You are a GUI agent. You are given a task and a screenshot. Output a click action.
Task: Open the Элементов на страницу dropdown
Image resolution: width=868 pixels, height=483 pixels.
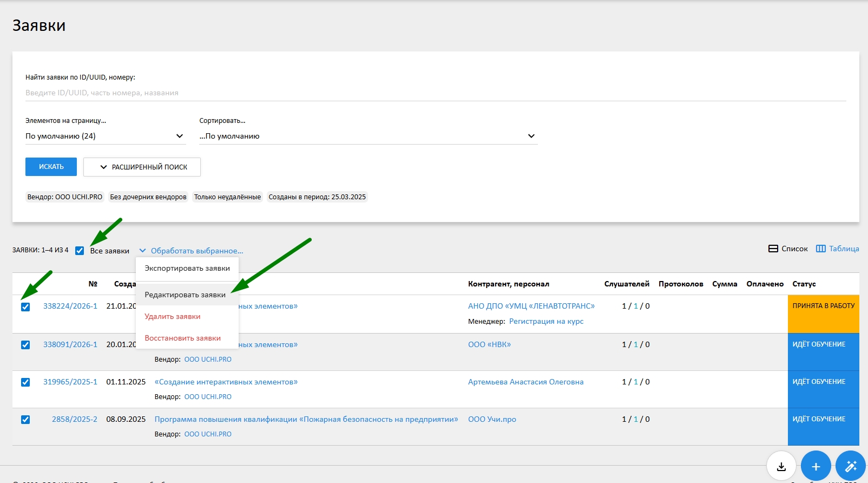click(x=105, y=136)
